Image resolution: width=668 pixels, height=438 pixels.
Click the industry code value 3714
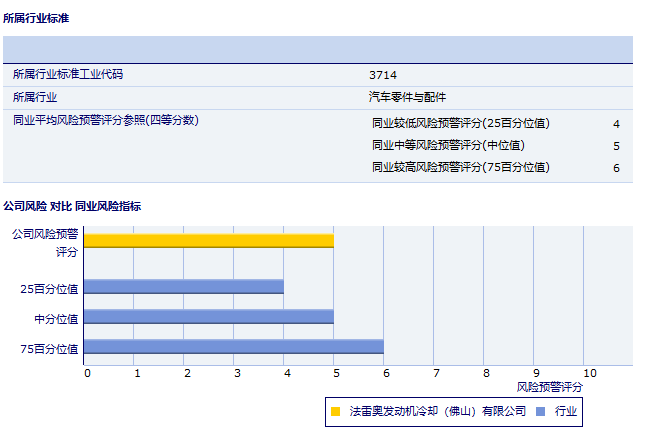(383, 75)
